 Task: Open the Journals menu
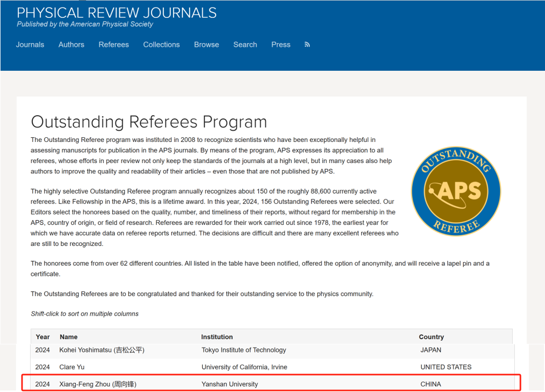click(x=30, y=45)
